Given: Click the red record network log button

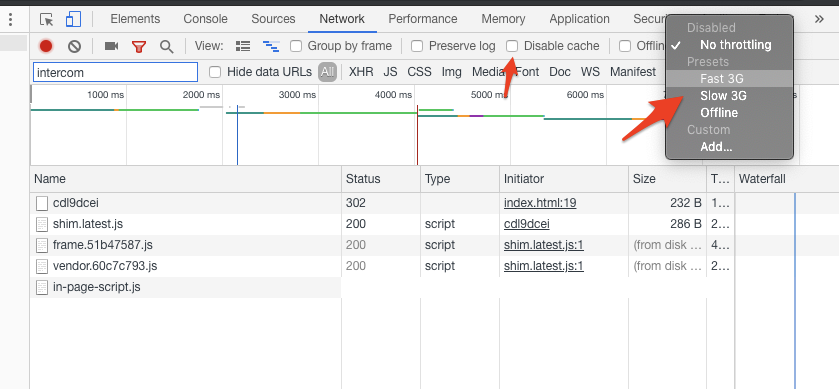Looking at the screenshot, I should click(46, 47).
